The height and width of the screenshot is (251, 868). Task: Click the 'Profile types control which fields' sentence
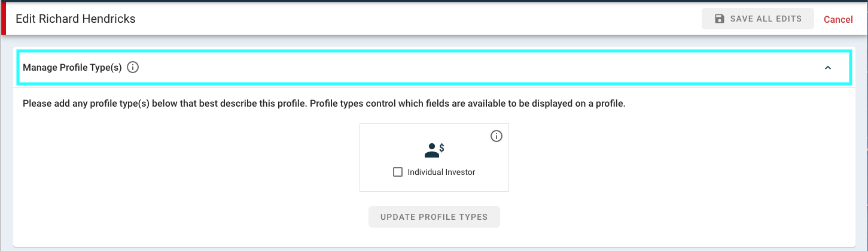click(468, 104)
